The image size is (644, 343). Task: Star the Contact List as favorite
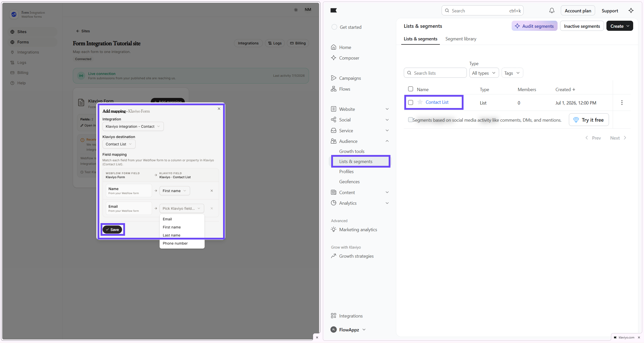420,102
